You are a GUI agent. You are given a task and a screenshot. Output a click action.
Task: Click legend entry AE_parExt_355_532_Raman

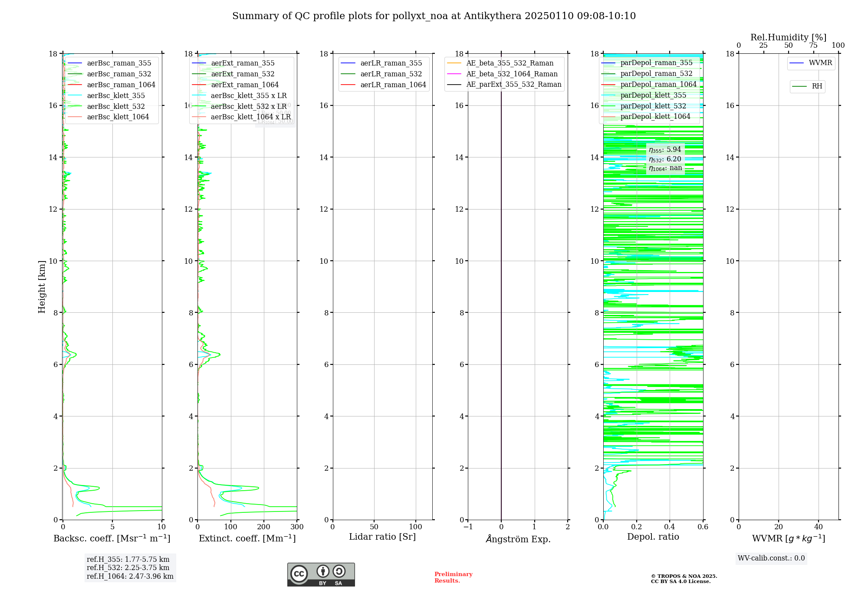(x=504, y=85)
